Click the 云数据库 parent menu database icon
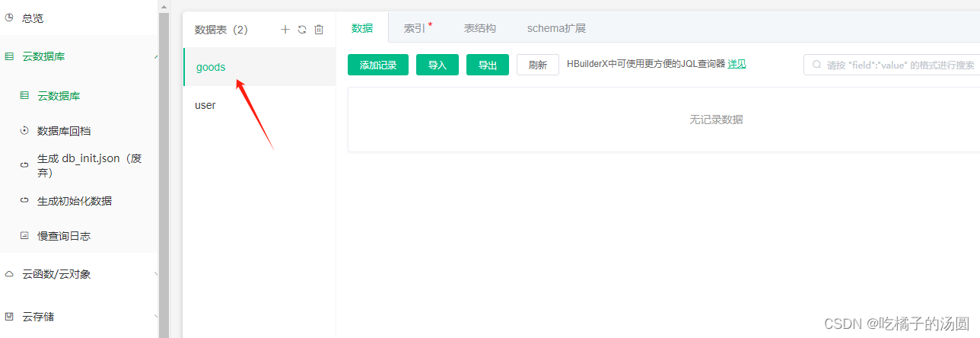 click(x=10, y=56)
